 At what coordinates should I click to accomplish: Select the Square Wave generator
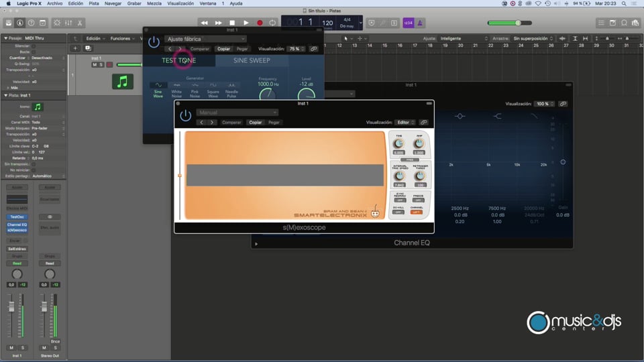(213, 90)
